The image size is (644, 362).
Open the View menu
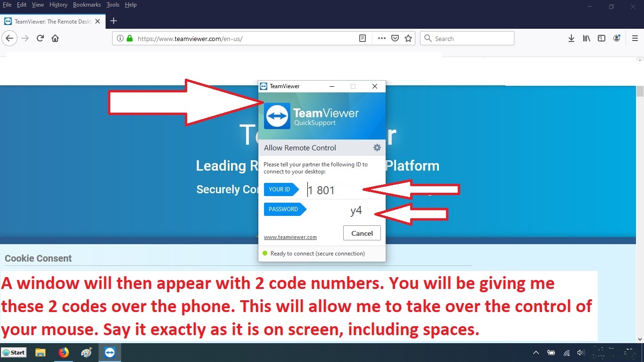click(x=38, y=5)
